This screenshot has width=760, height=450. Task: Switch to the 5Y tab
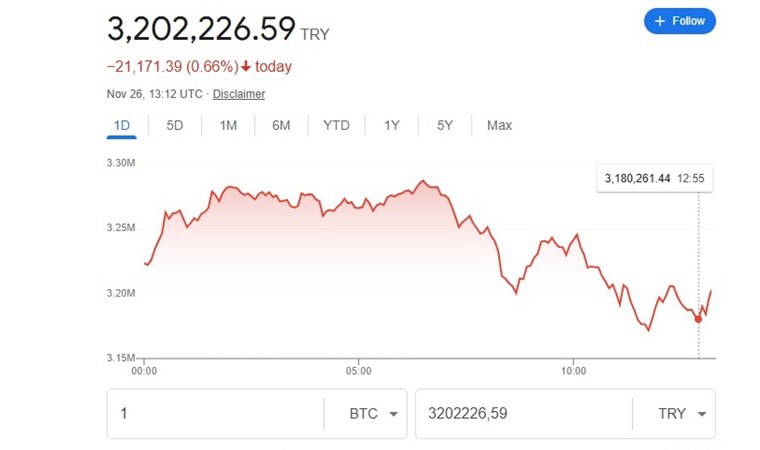445,125
